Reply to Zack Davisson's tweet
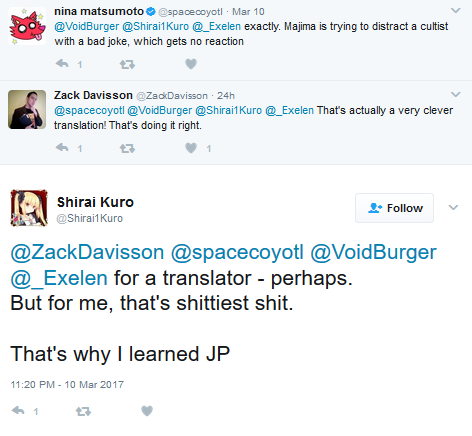472x436 pixels. click(62, 147)
